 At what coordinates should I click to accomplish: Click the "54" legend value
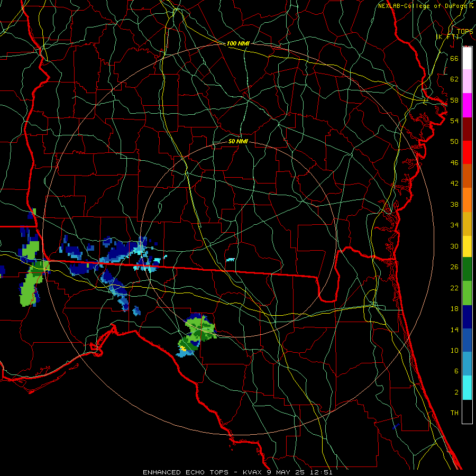click(454, 121)
